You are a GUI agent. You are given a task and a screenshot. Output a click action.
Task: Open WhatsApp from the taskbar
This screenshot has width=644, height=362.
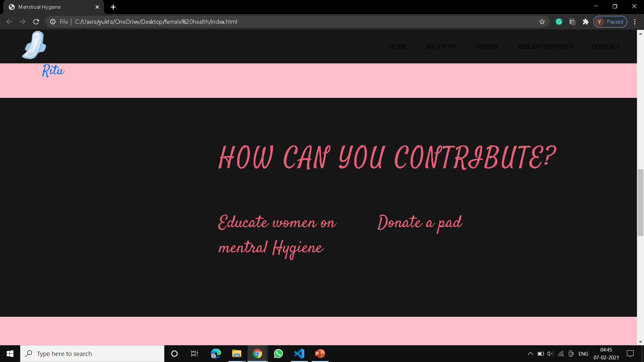click(278, 354)
